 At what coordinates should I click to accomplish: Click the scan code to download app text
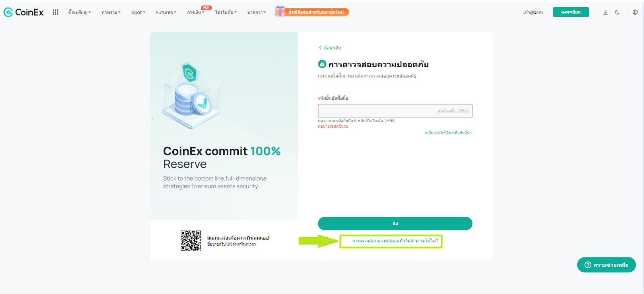(x=238, y=238)
